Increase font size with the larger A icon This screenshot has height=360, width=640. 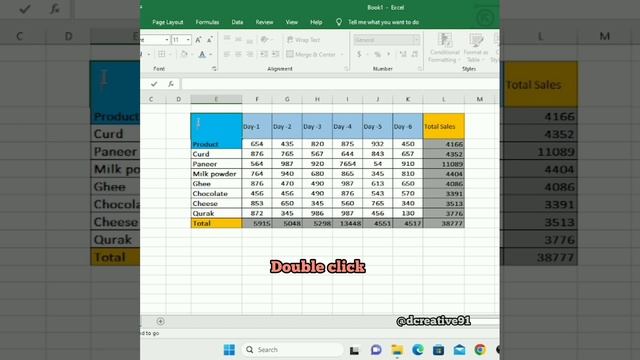tap(198, 40)
